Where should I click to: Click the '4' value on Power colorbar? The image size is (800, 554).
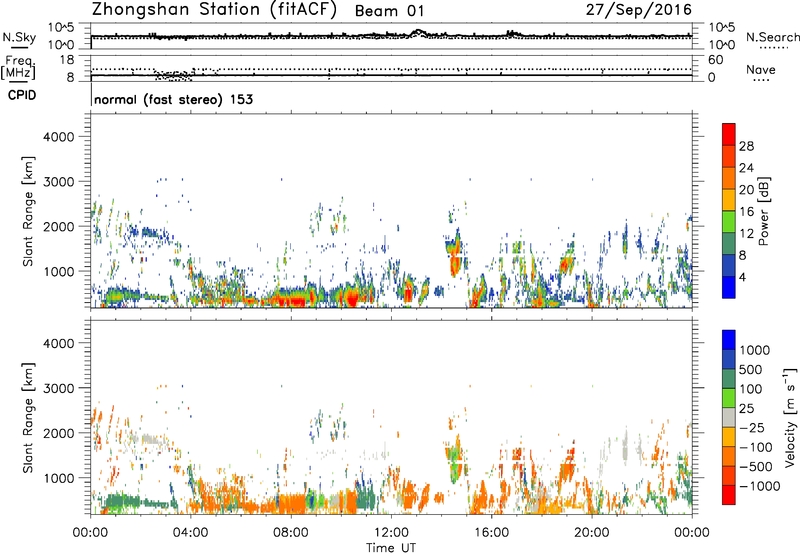point(742,278)
